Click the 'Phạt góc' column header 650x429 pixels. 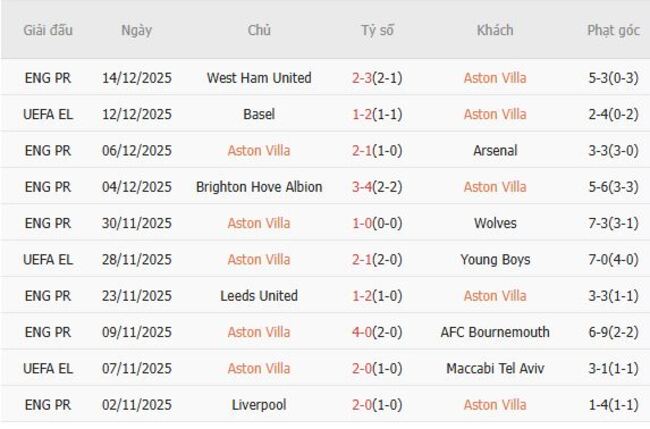(x=613, y=30)
